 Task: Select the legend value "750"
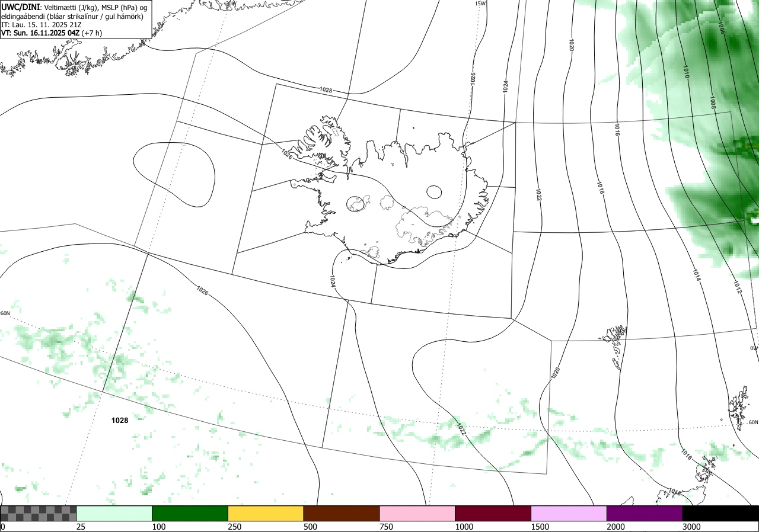[x=386, y=527]
